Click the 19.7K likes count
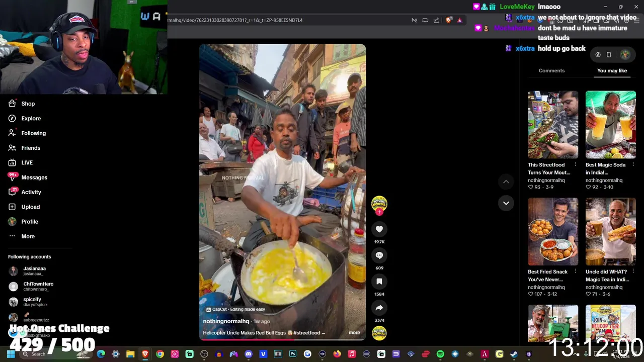The width and height of the screenshot is (644, 362). click(379, 242)
